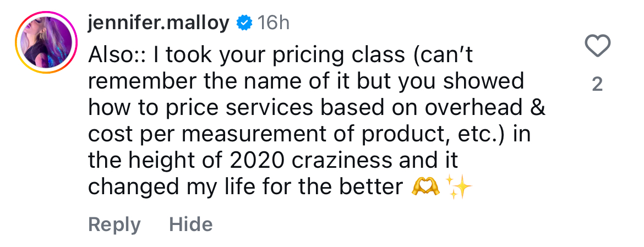Open the jennifer.malloy username link
The width and height of the screenshot is (644, 247).
[159, 23]
